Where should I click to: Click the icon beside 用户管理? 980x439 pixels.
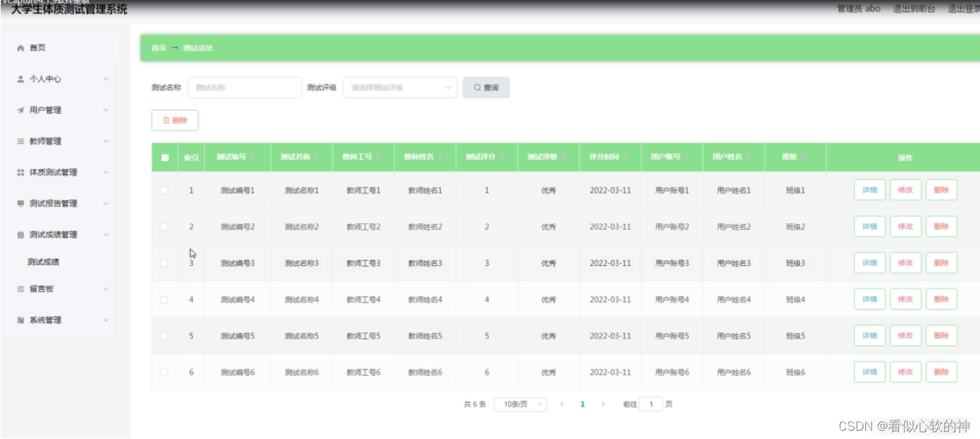(21, 110)
